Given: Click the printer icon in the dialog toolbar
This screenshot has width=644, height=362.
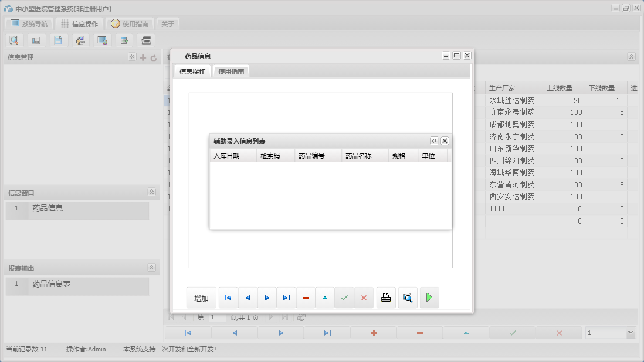Looking at the screenshot, I should coord(386,298).
